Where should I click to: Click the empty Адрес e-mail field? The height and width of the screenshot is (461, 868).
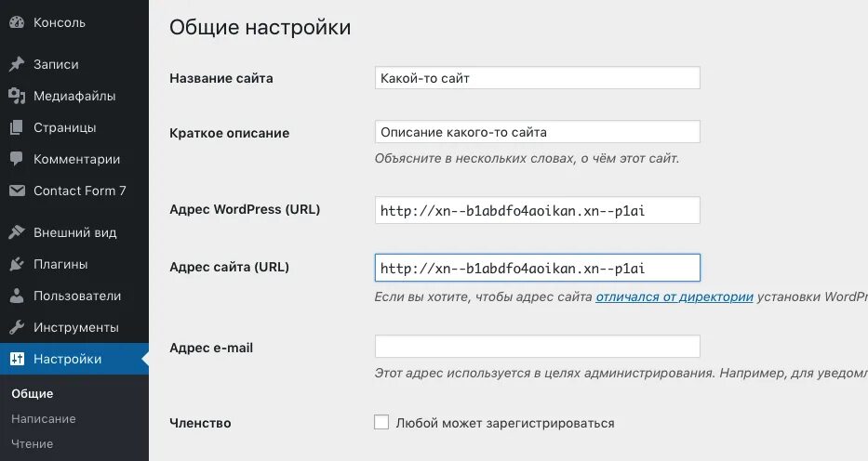[537, 347]
